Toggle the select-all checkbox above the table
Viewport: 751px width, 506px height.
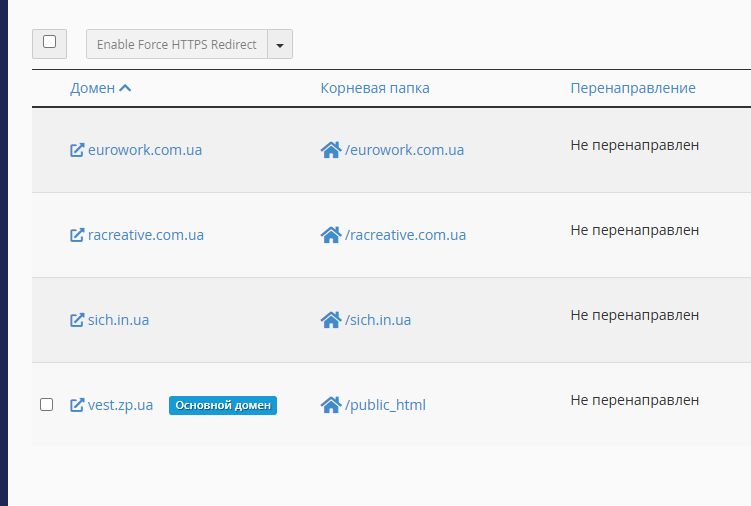tap(49, 43)
